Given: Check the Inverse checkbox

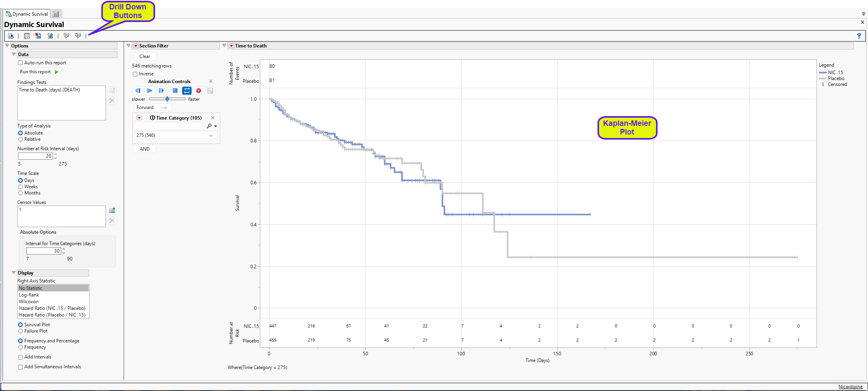Looking at the screenshot, I should point(135,74).
